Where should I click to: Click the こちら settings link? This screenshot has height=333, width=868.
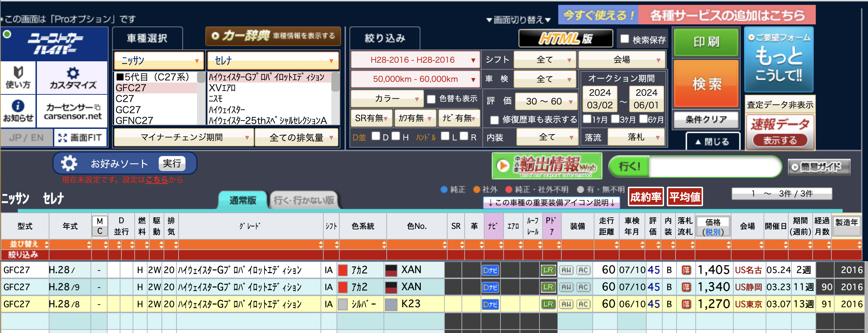[157, 180]
